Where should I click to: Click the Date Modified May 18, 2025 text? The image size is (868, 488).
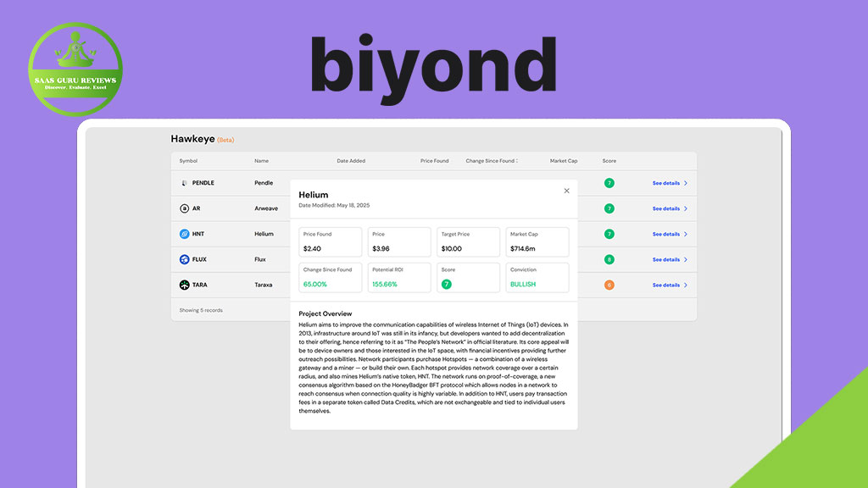334,205
